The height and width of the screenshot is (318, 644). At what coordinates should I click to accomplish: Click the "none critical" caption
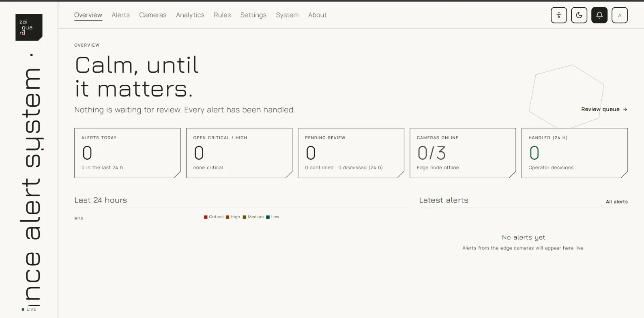[x=208, y=168]
